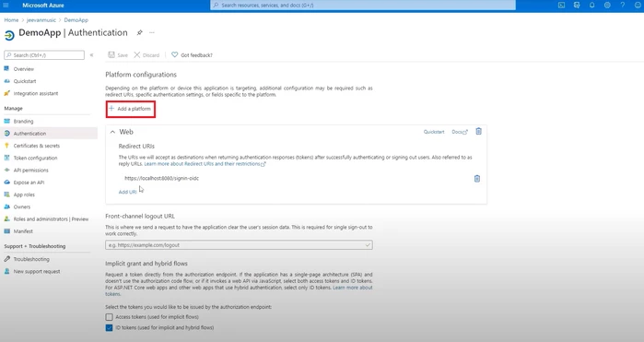Open Roles and administrators | Preview
This screenshot has width=644, height=342.
[x=51, y=219]
